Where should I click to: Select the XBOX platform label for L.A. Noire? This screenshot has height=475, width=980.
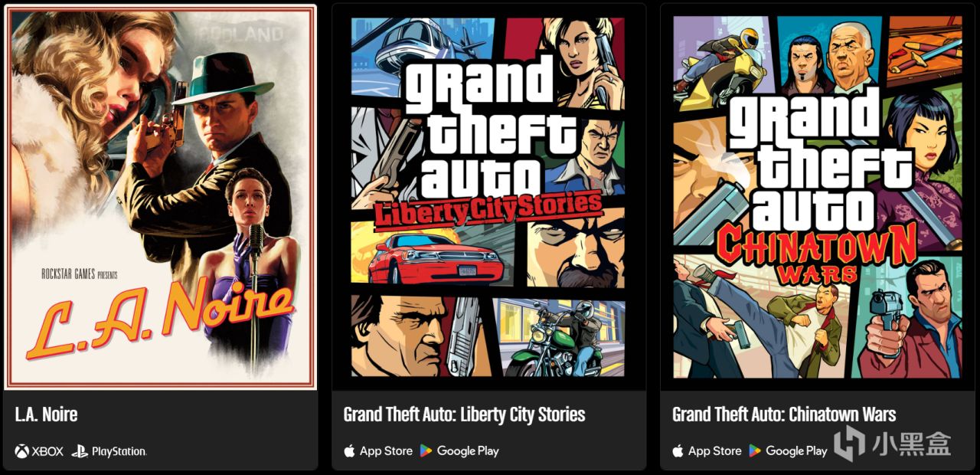(x=47, y=451)
